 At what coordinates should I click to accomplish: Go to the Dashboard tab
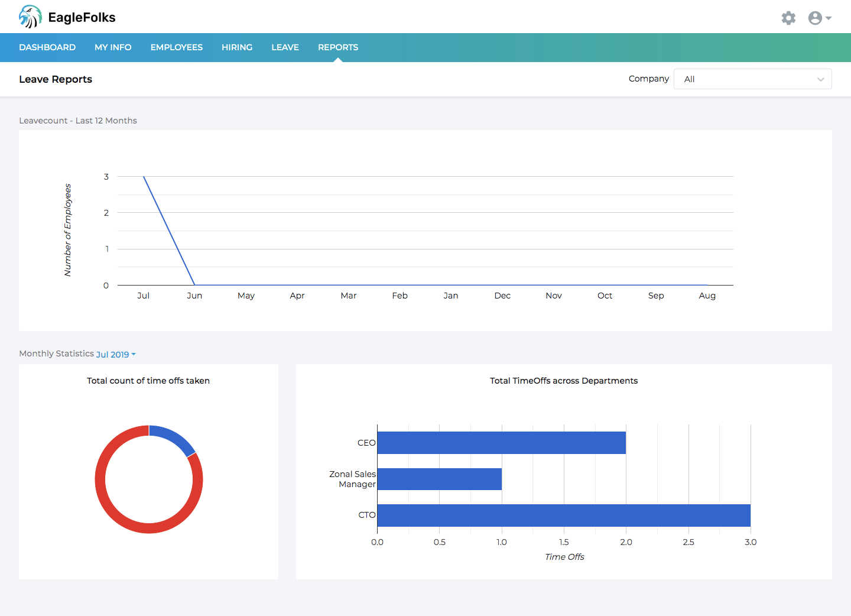[47, 47]
